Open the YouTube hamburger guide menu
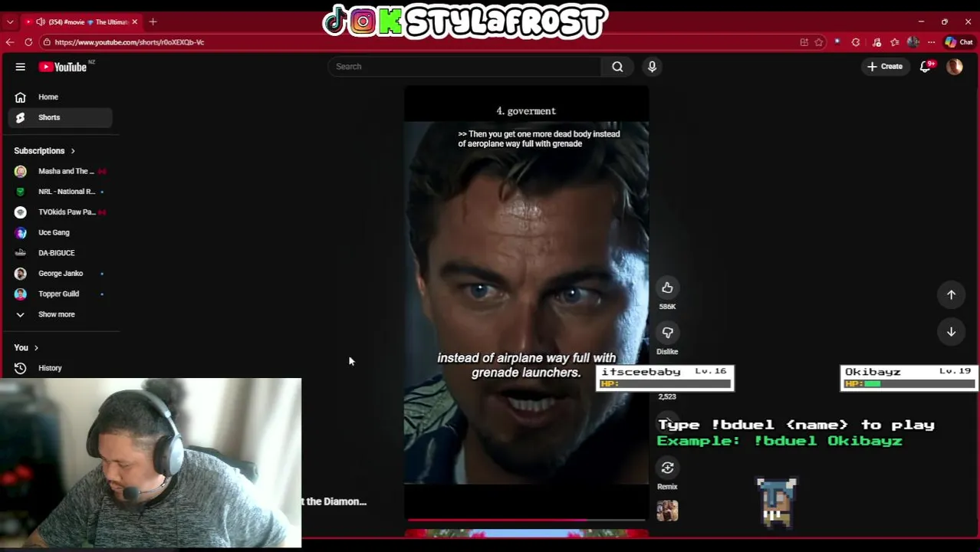Viewport: 980px width, 552px height. click(21, 67)
